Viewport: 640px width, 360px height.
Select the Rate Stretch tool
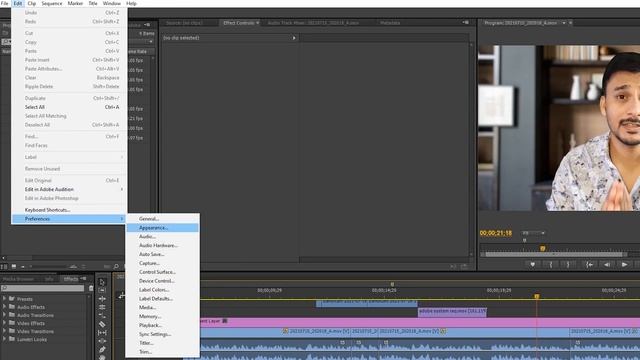click(102, 316)
